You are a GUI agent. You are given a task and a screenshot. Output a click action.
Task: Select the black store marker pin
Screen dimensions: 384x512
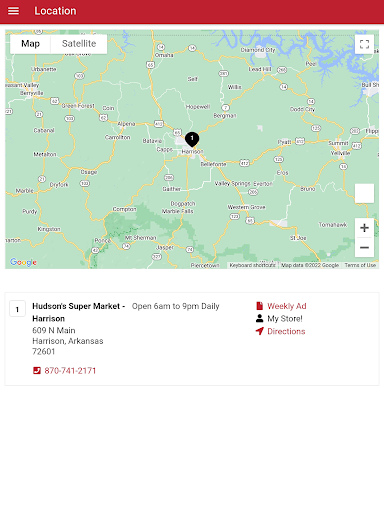pos(192,139)
